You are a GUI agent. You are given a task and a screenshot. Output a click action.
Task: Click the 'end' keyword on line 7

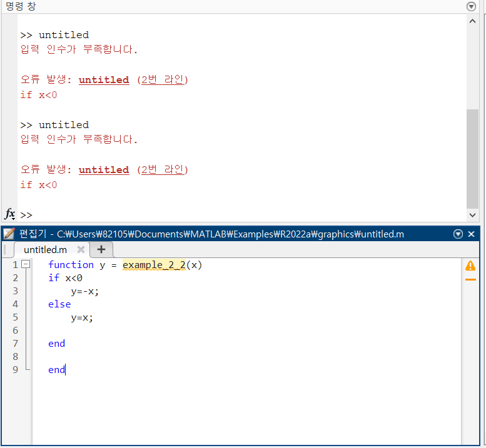point(56,344)
